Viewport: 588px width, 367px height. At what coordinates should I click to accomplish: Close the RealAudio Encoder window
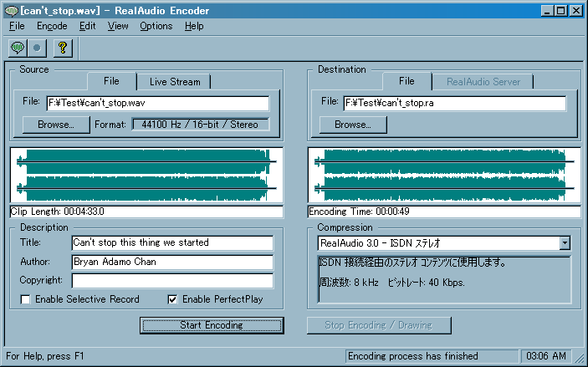click(x=576, y=11)
